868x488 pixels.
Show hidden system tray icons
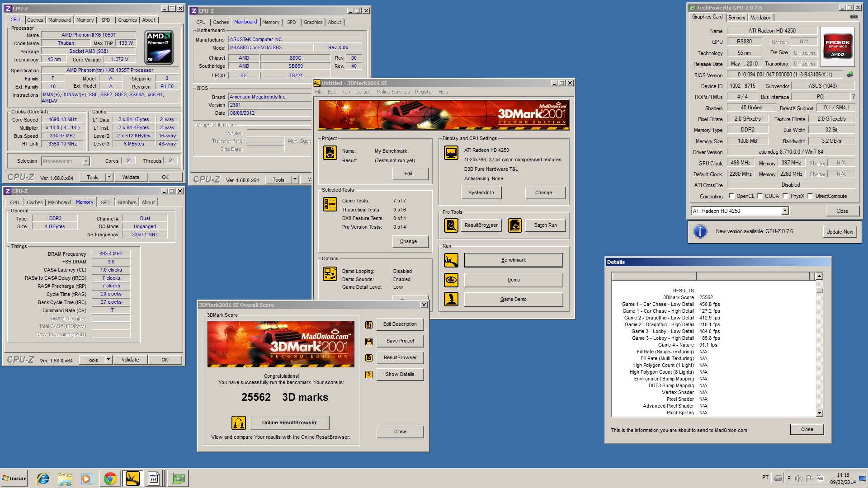[789, 478]
